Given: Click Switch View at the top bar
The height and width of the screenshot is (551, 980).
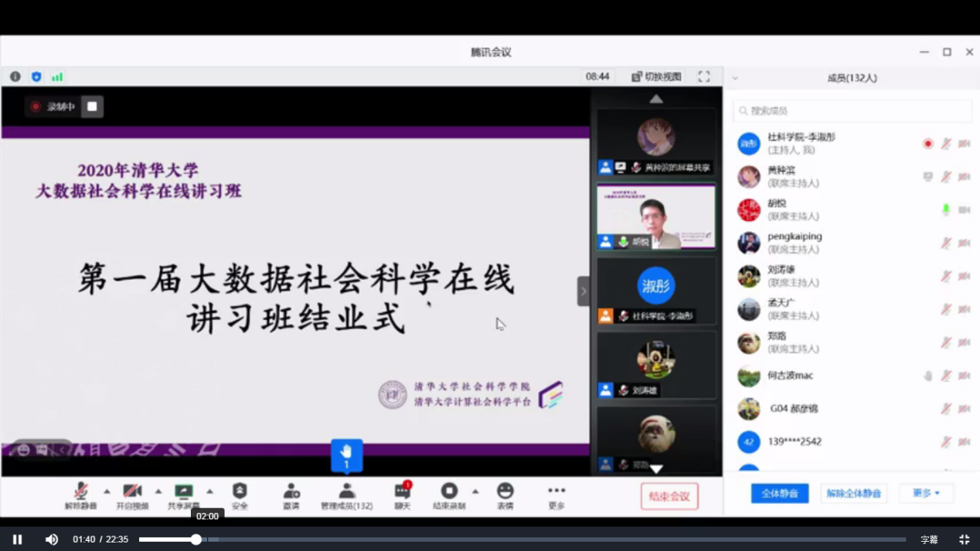Looking at the screenshot, I should 656,77.
